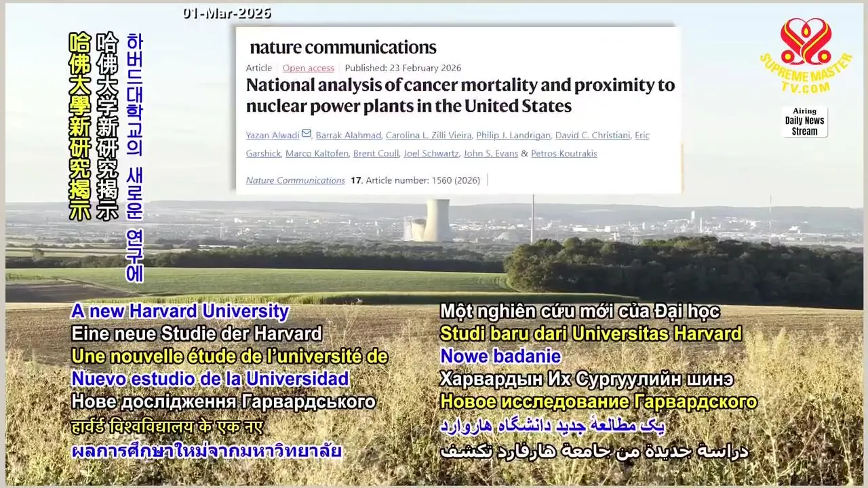The width and height of the screenshot is (868, 488).
Task: Click the yellow traditional Chinese vertical subtitle
Action: tap(80, 126)
